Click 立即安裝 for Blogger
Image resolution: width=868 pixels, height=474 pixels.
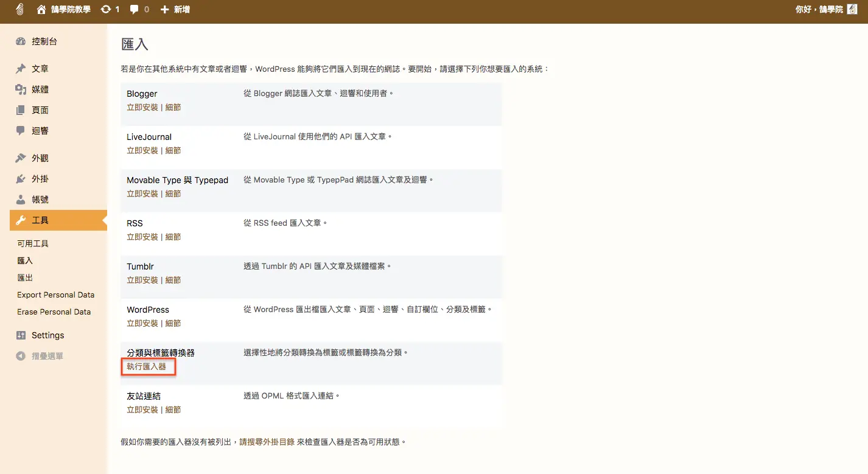(x=142, y=107)
